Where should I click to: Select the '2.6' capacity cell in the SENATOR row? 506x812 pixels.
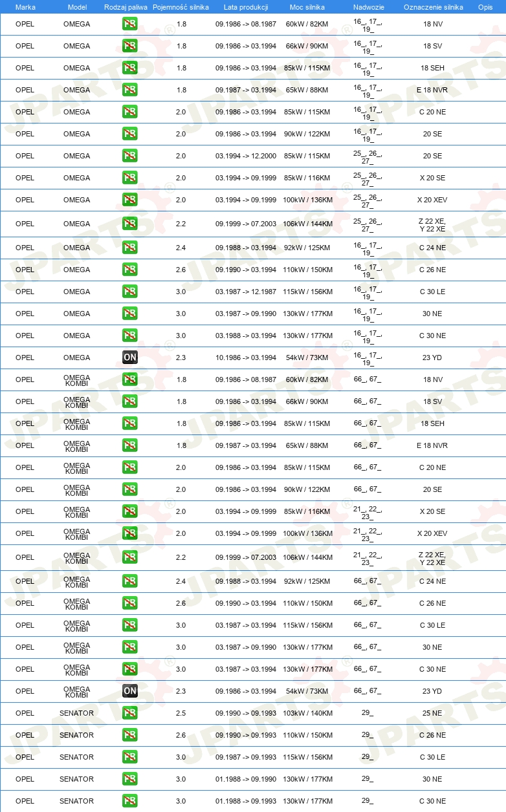pyautogui.click(x=181, y=735)
